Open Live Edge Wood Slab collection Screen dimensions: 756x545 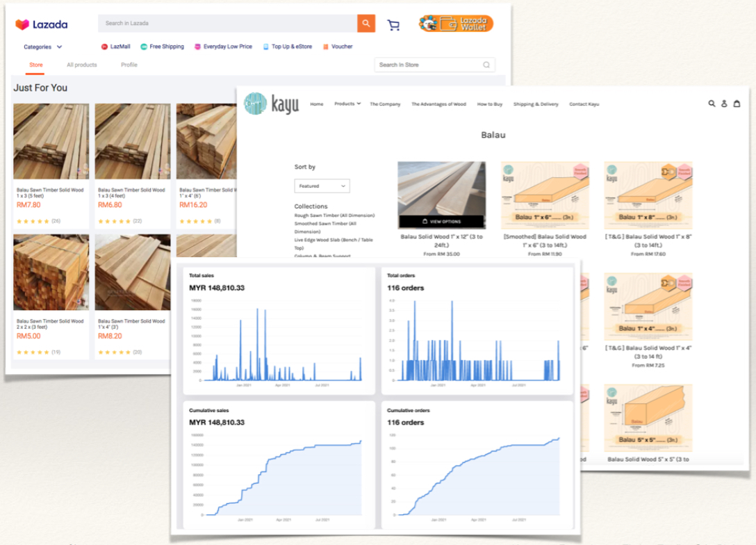pyautogui.click(x=334, y=243)
